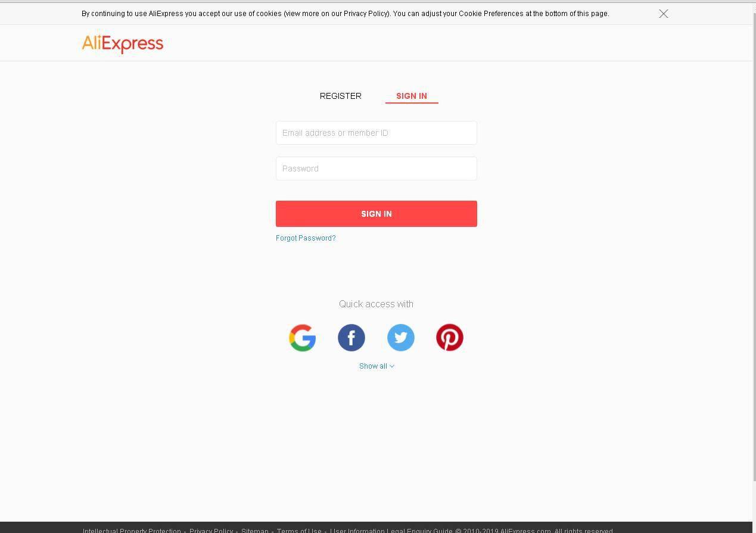Open Intellectual Property Protection footer link
The width and height of the screenshot is (756, 533).
[x=132, y=530]
